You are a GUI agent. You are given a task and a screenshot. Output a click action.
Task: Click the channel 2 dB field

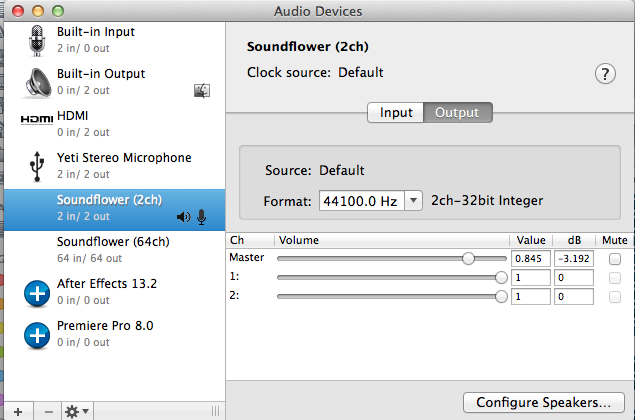click(574, 296)
